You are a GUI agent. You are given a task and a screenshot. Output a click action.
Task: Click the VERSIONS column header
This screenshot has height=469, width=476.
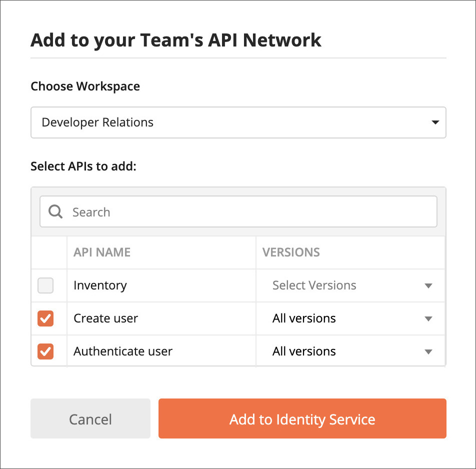(x=291, y=252)
